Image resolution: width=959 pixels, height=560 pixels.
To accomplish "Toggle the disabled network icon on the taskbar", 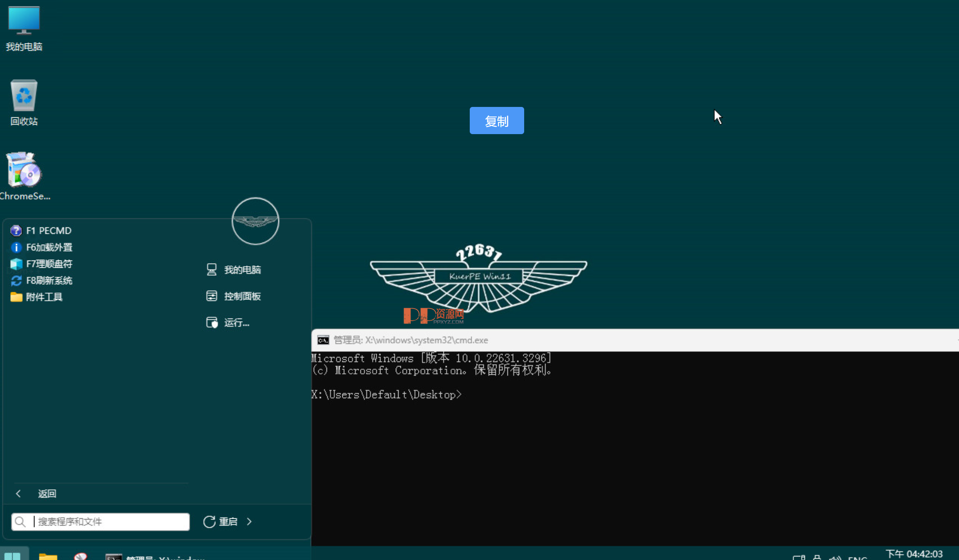I will tap(80, 557).
